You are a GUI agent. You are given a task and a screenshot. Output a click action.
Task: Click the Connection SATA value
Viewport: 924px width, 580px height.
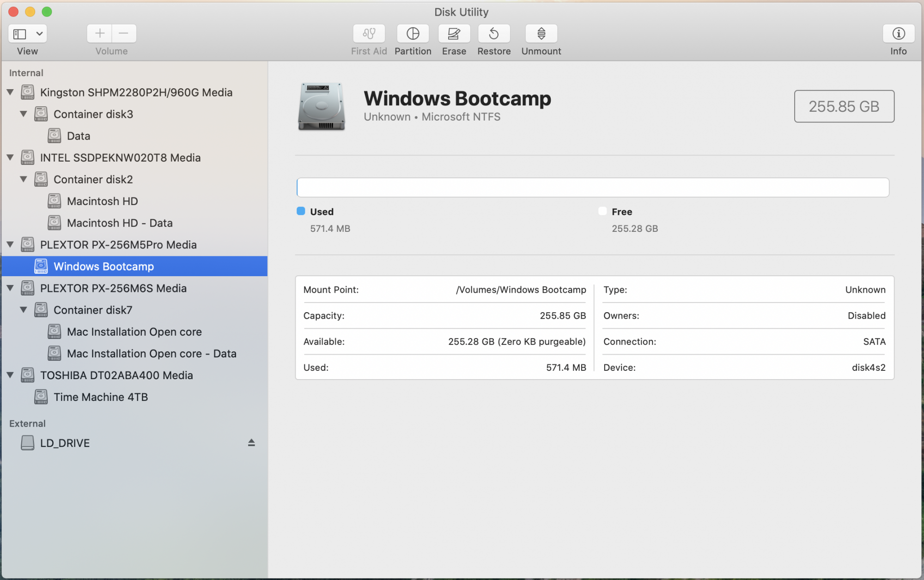[x=874, y=342]
